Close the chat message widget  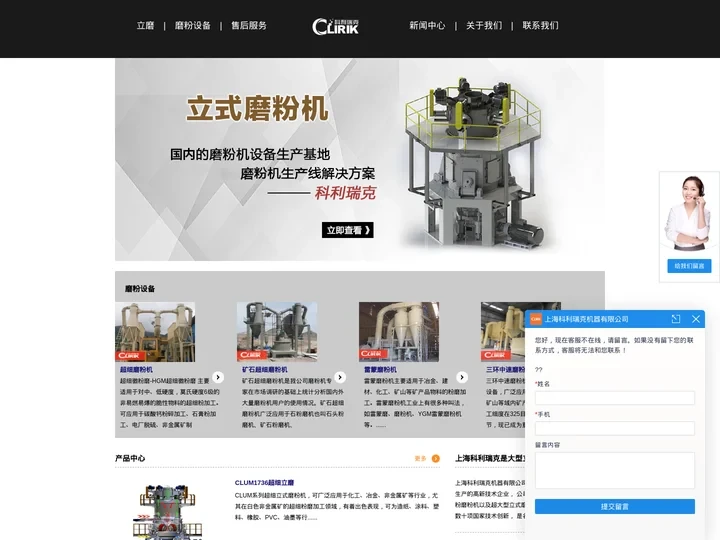coord(696,319)
